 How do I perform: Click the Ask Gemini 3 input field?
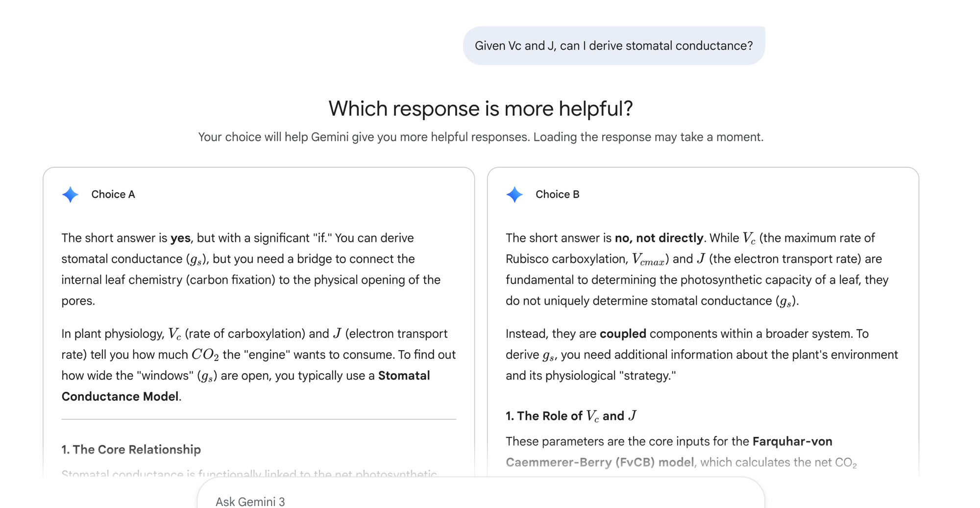(480, 501)
